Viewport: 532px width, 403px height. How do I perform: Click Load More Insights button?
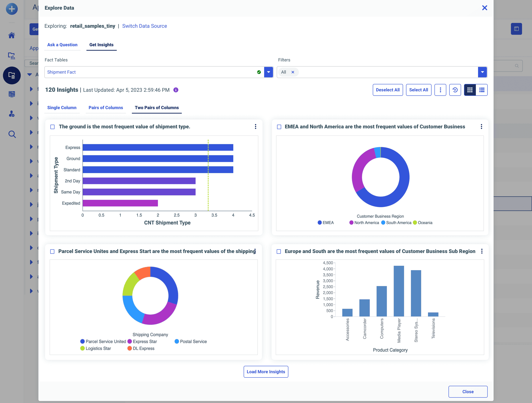(x=266, y=371)
